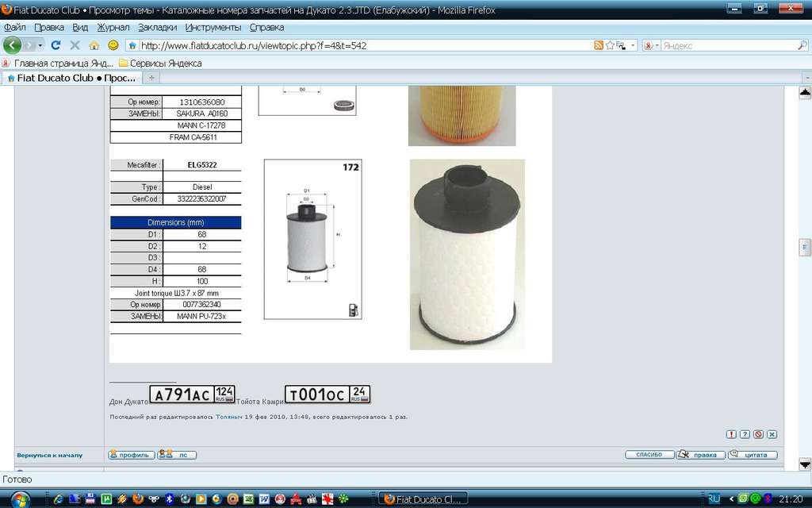Image resolution: width=812 pixels, height=508 pixels.
Task: Click the red prohibited warn-user icon
Action: point(758,434)
